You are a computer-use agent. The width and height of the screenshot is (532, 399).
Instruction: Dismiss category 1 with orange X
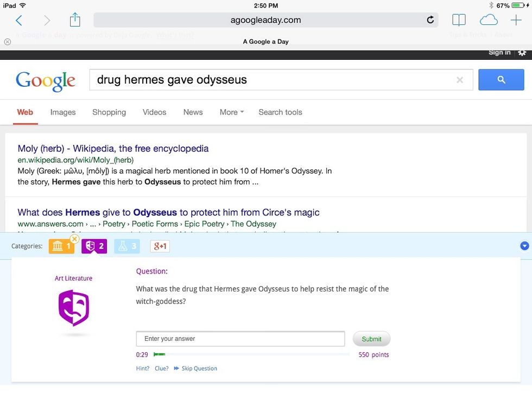(74, 239)
